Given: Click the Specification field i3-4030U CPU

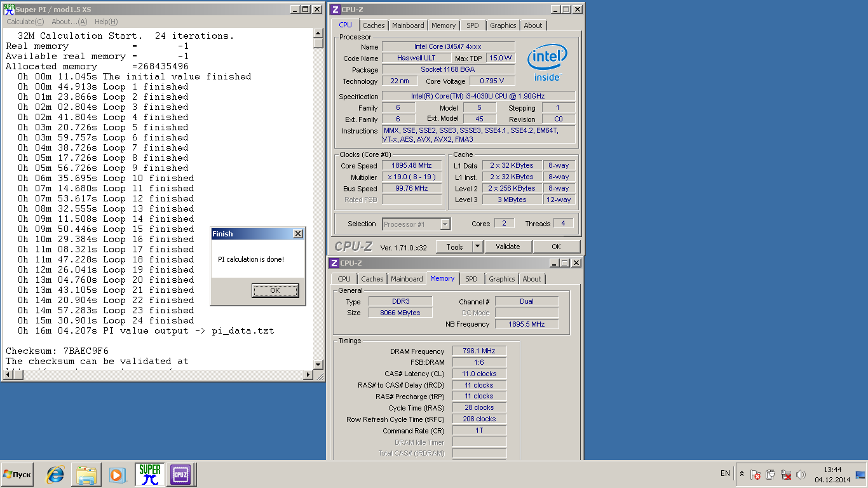Looking at the screenshot, I should tap(478, 97).
